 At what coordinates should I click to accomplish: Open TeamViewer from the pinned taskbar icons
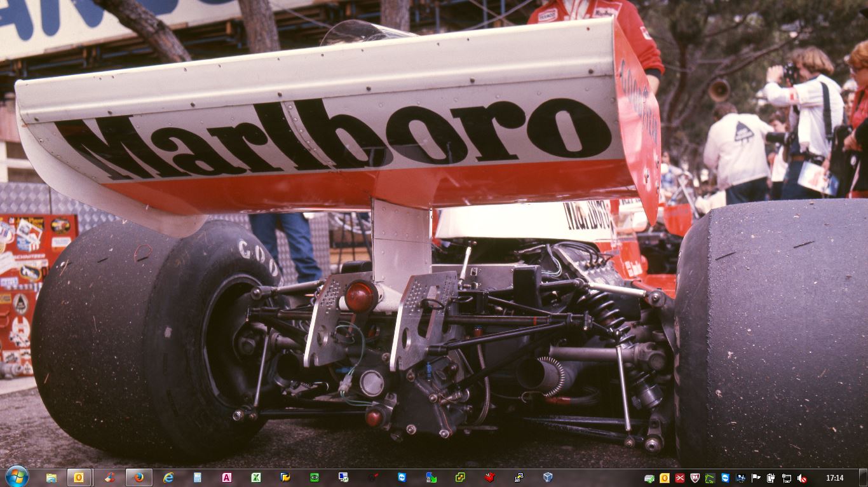pyautogui.click(x=402, y=477)
